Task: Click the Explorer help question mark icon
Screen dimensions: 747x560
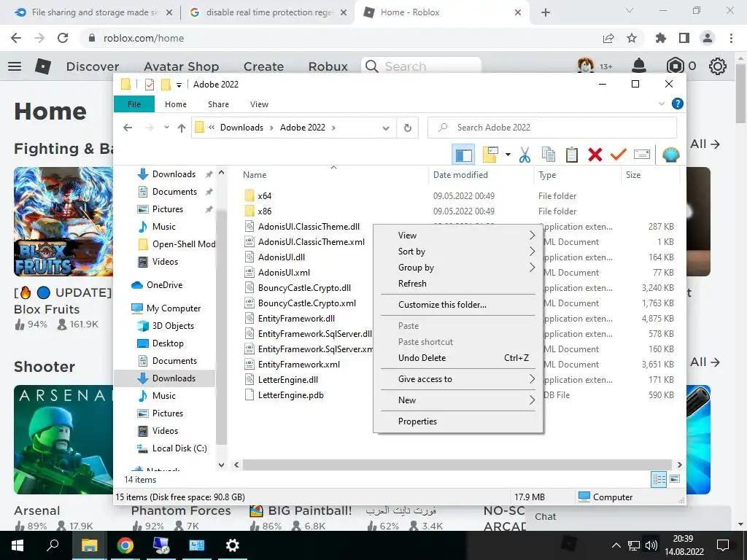Action: tap(677, 104)
